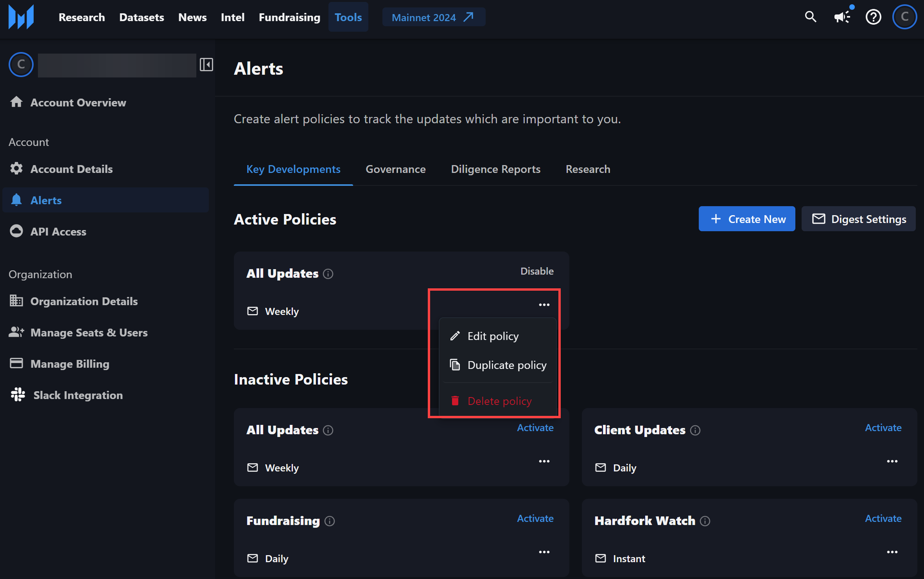Choose Delete policy from the menu

click(x=497, y=401)
